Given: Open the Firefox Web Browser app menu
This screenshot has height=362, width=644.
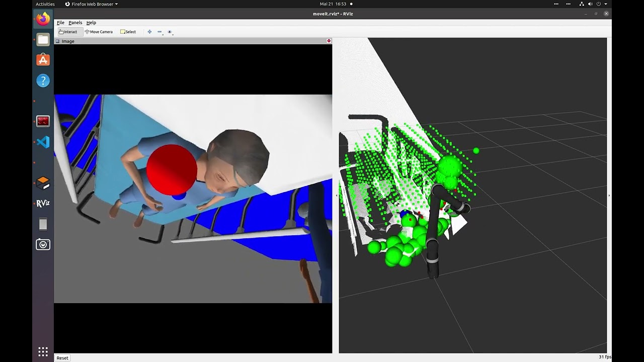Looking at the screenshot, I should (92, 4).
